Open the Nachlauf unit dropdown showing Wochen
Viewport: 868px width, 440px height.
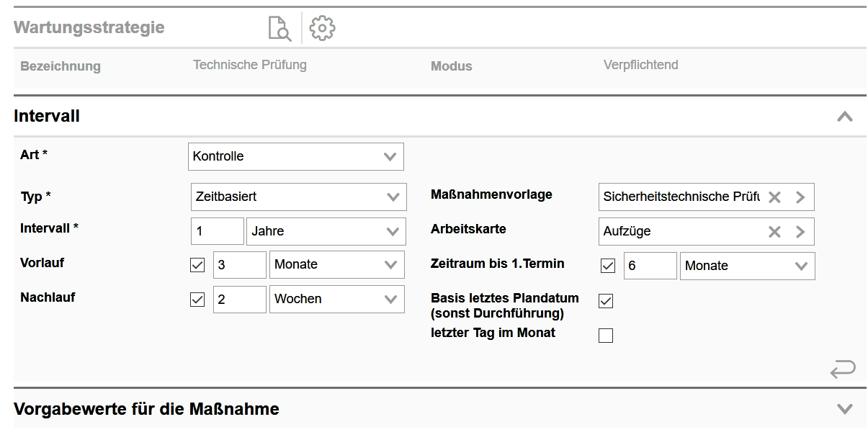click(x=336, y=300)
